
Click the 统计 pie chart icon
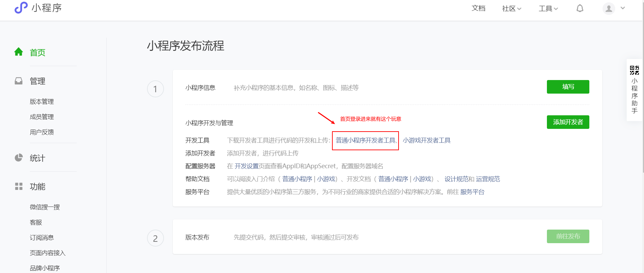point(19,158)
